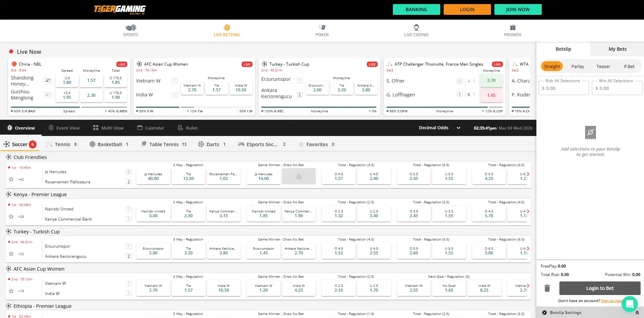Viewport: 644px width, 318px height.
Task: Select the Tennis sport filter
Action: coord(61,144)
